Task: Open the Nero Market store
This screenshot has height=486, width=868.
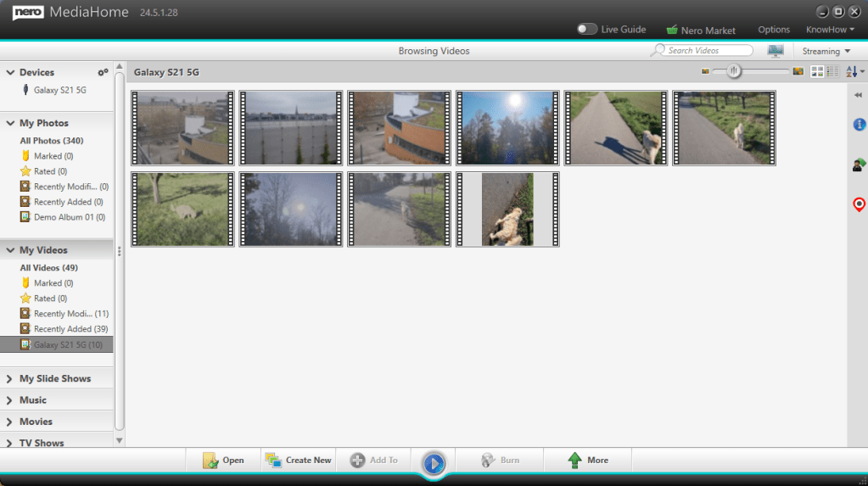Action: (701, 31)
